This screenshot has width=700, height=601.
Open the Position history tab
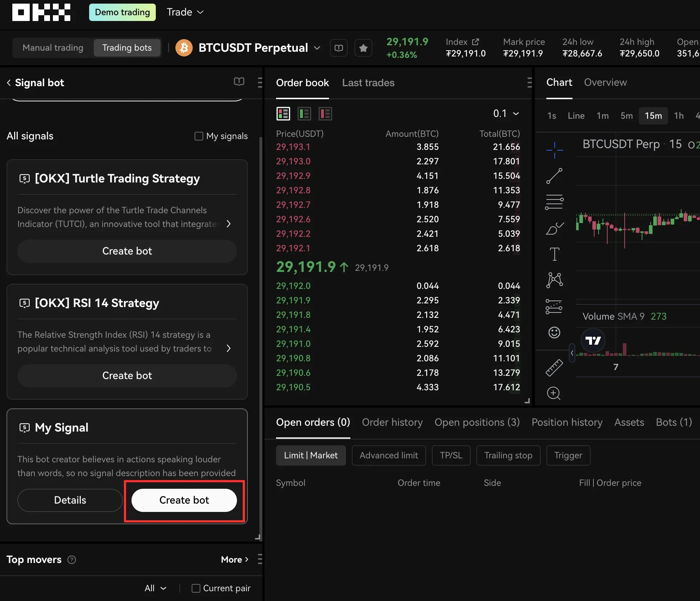pos(567,422)
